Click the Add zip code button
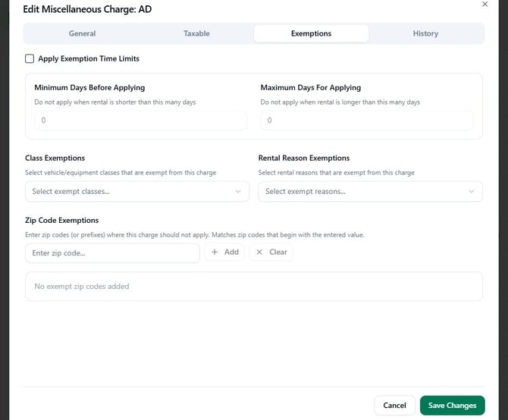Viewport: 508px width, 420px height. 224,252
